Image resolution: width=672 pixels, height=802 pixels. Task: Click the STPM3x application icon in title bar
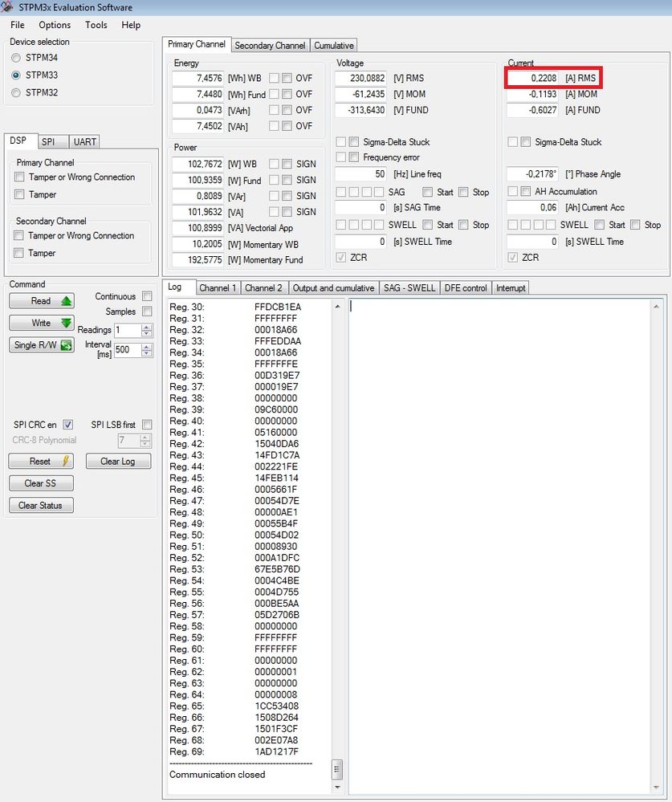(x=6, y=7)
